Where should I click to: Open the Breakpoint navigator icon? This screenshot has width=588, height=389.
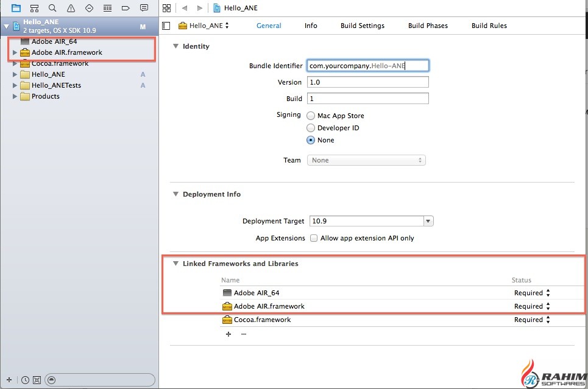point(126,8)
